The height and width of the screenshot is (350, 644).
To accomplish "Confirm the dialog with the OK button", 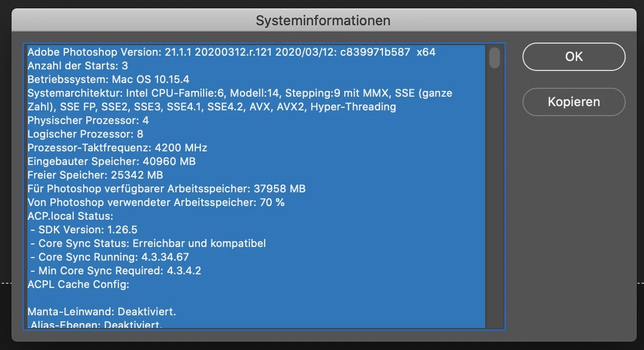I will [573, 57].
